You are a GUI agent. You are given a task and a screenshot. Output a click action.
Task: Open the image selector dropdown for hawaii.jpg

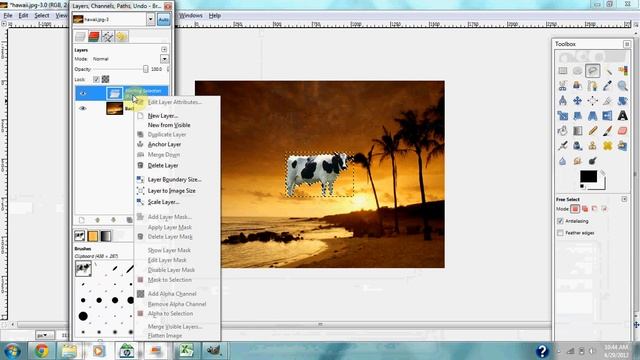click(151, 19)
